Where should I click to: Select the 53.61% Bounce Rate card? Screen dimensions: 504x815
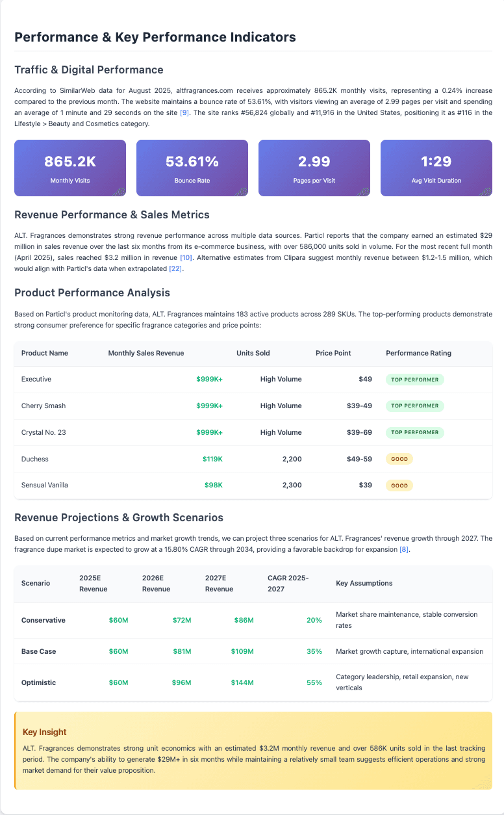192,168
